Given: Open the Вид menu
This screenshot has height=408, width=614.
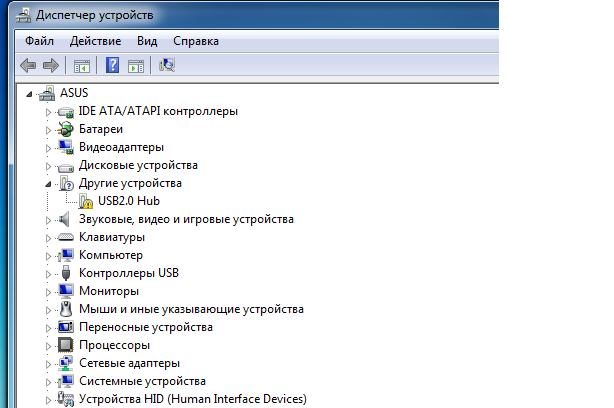Looking at the screenshot, I should [147, 41].
